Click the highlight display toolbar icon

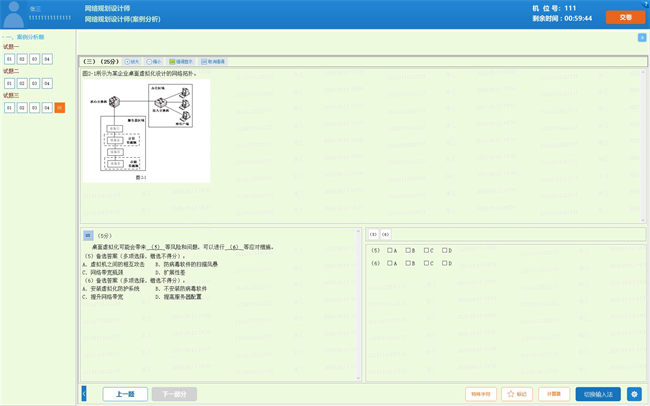pyautogui.click(x=181, y=62)
